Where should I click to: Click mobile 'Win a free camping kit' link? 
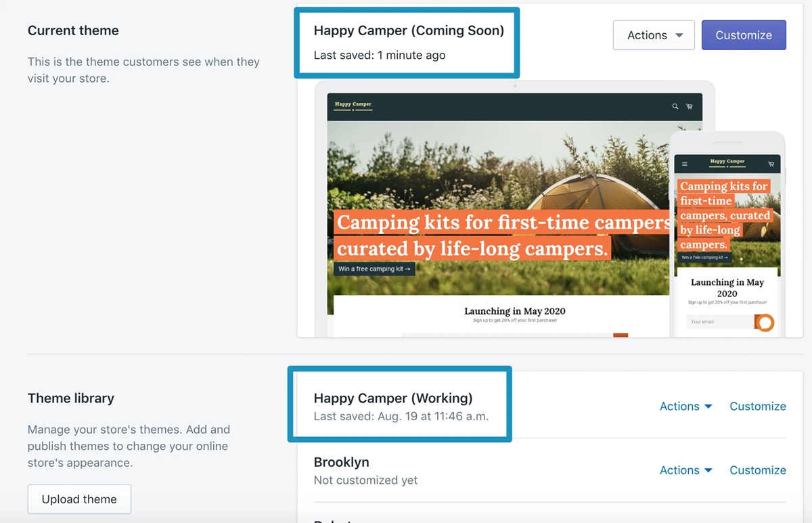click(x=705, y=258)
